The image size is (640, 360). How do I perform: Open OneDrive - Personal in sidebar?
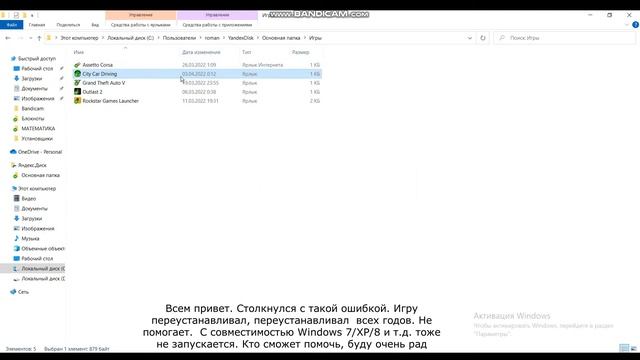[x=40, y=152]
